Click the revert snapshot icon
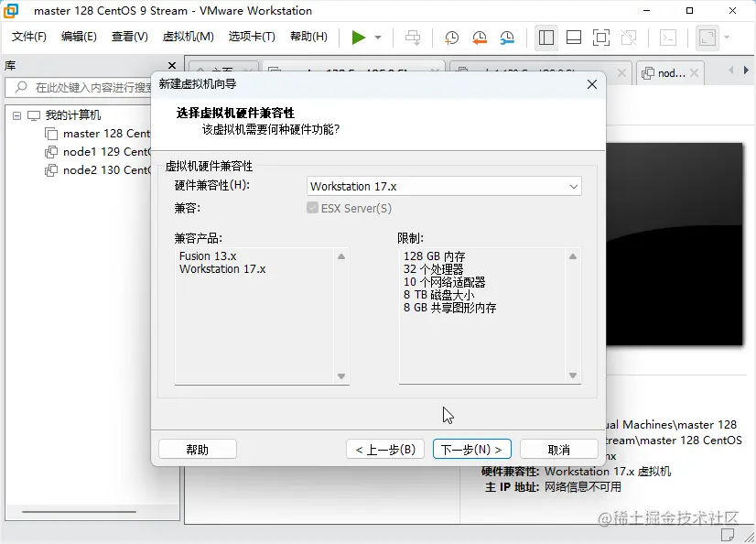Screen dimensions: 756x544 [x=480, y=38]
